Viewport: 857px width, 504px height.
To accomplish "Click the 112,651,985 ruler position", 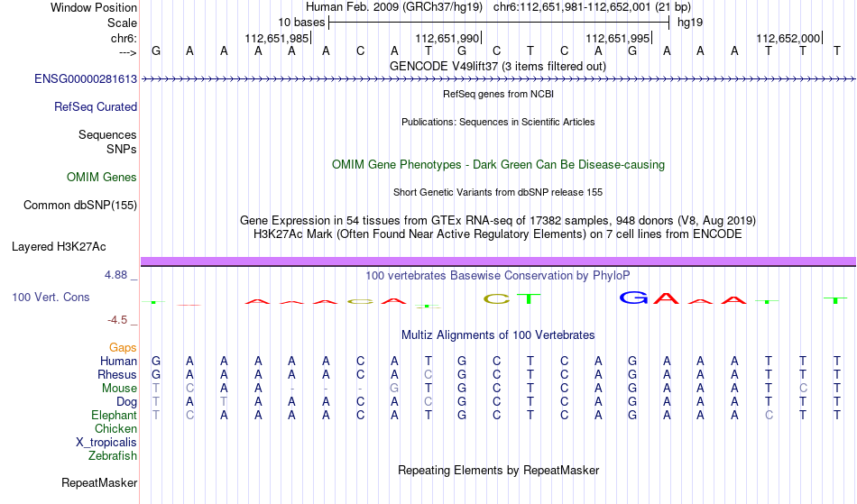I will 277,38.
